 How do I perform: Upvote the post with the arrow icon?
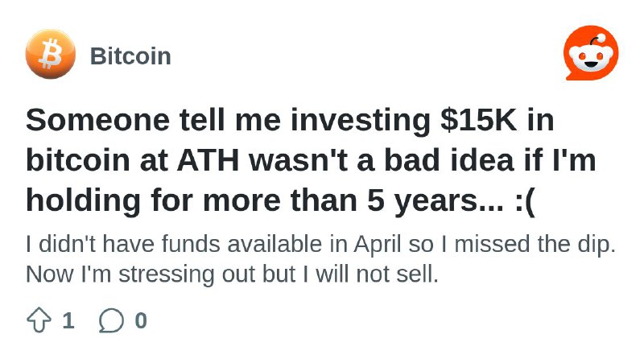click(x=39, y=320)
